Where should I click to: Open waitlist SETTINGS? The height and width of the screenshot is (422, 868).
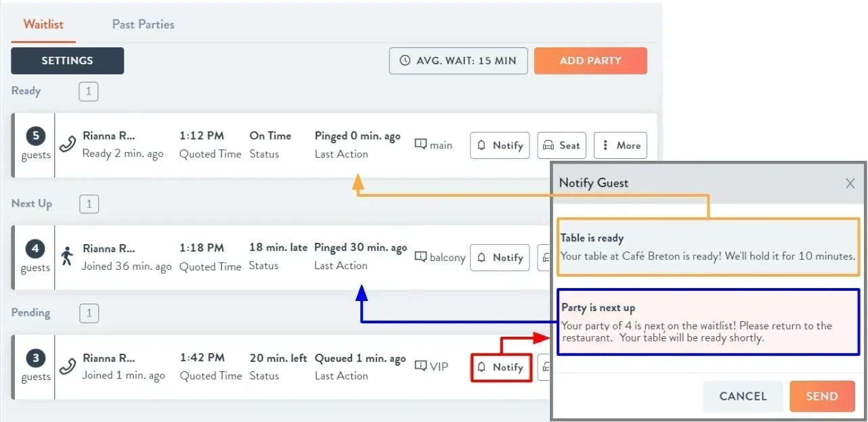[x=67, y=61]
